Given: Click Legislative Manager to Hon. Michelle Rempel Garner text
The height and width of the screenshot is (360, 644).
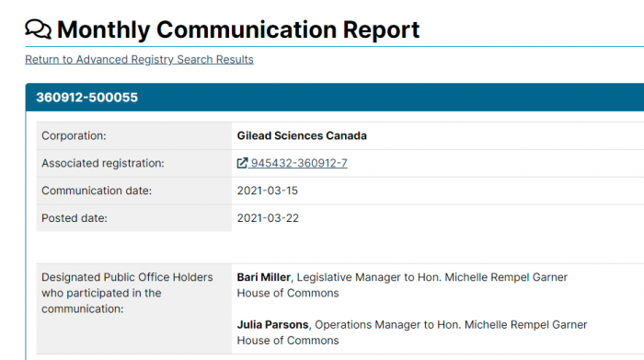Looking at the screenshot, I should tap(432, 277).
